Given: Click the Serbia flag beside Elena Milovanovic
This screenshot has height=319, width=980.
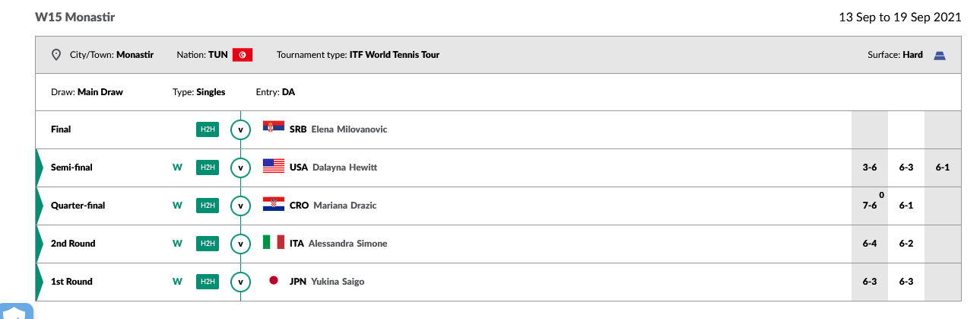Looking at the screenshot, I should 274,129.
